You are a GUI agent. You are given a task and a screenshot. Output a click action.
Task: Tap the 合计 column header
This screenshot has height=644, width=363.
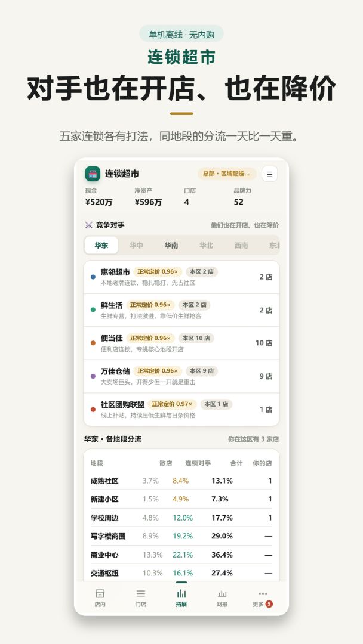pyautogui.click(x=236, y=463)
